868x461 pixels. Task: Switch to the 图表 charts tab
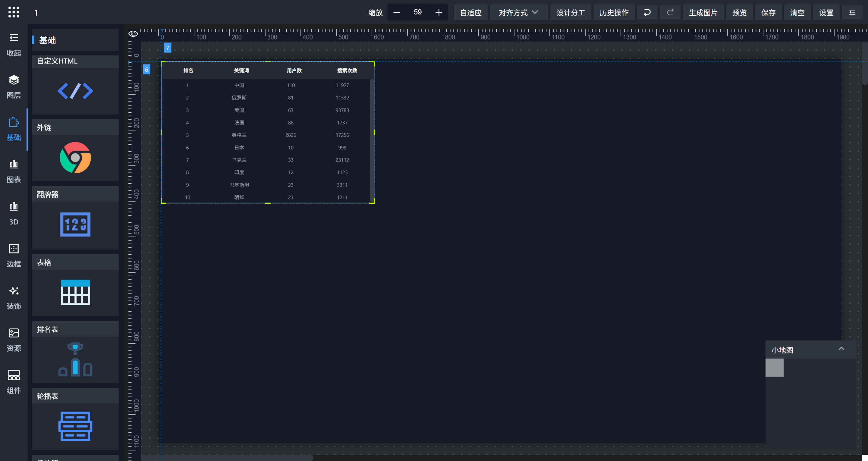14,171
